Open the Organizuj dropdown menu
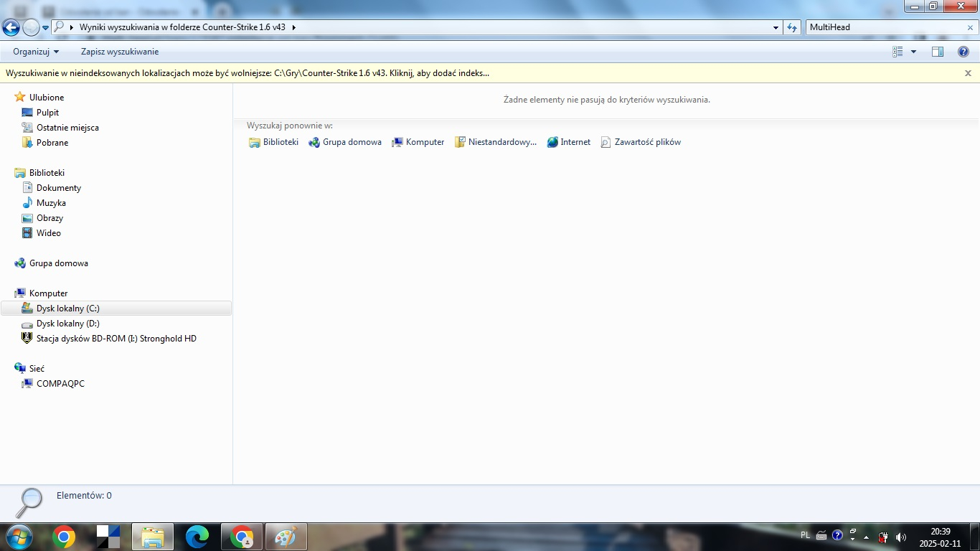980x551 pixels. (36, 52)
